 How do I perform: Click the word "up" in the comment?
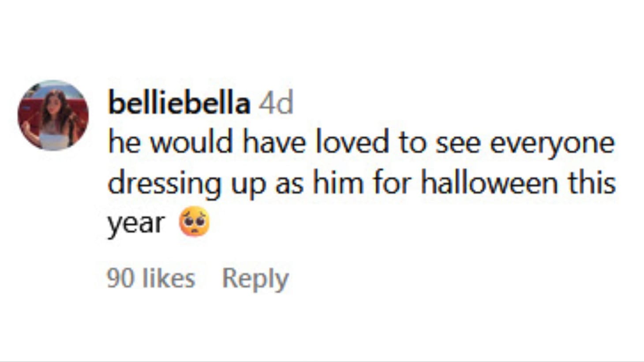(x=248, y=183)
